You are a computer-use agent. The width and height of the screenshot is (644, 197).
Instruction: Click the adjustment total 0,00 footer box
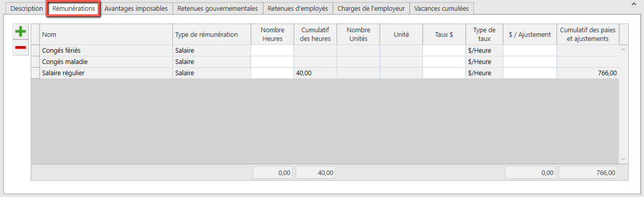click(x=530, y=172)
